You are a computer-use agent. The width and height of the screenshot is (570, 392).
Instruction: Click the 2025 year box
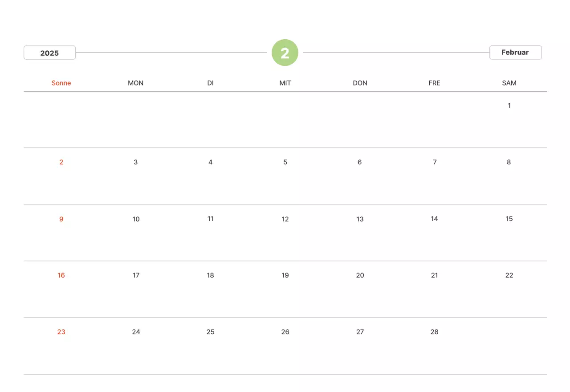pos(49,53)
